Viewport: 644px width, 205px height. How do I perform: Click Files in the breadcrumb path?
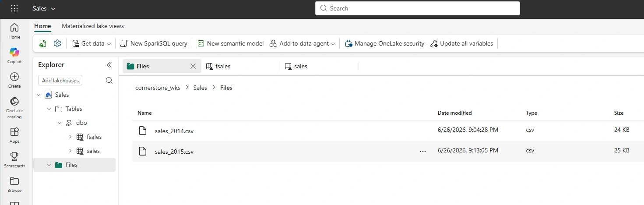click(226, 88)
